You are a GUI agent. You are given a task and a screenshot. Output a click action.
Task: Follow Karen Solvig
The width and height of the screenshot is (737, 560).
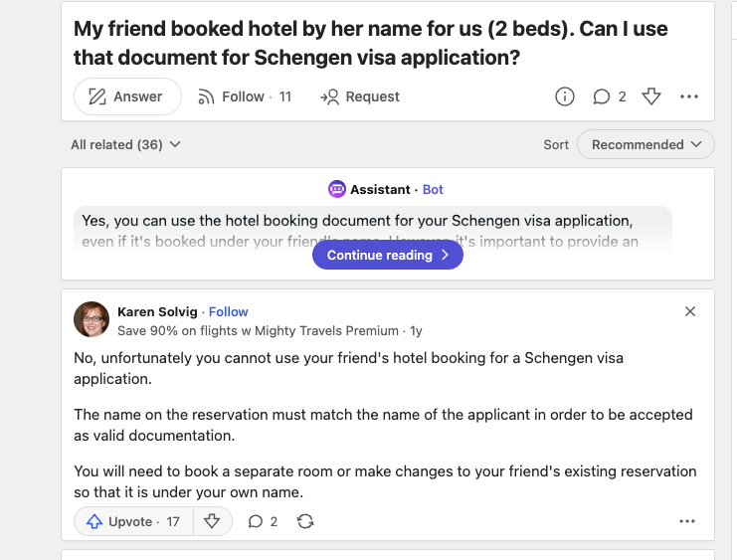[x=228, y=311]
